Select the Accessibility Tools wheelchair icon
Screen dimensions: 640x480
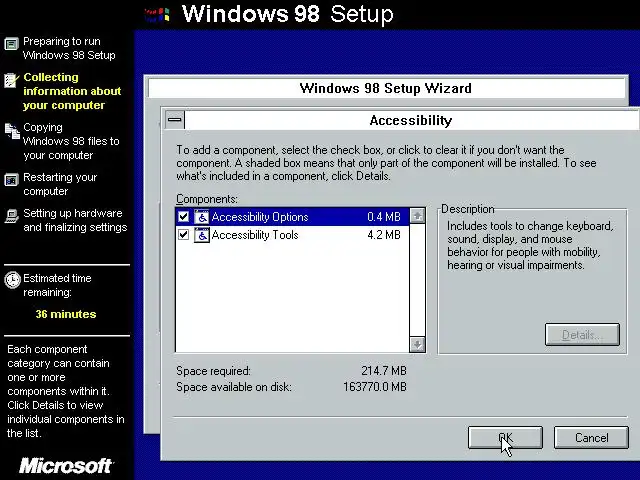(x=201, y=235)
